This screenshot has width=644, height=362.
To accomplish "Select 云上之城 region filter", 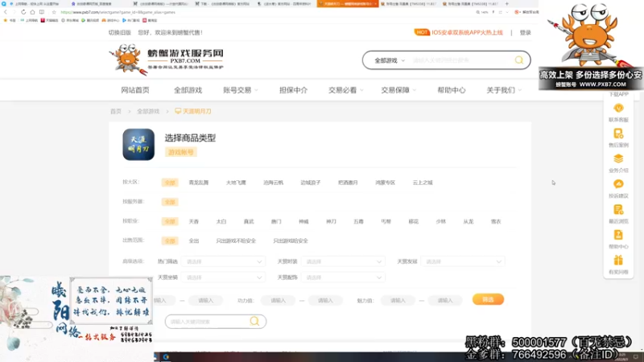I will [x=423, y=183].
